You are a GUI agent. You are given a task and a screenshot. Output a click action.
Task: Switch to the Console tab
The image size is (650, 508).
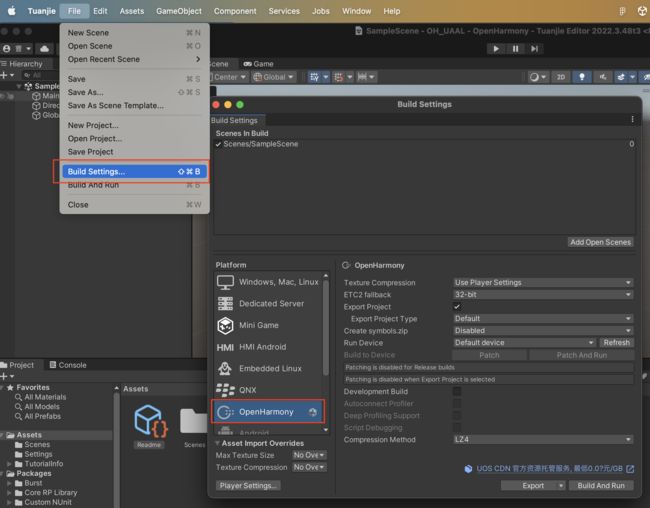click(68, 365)
